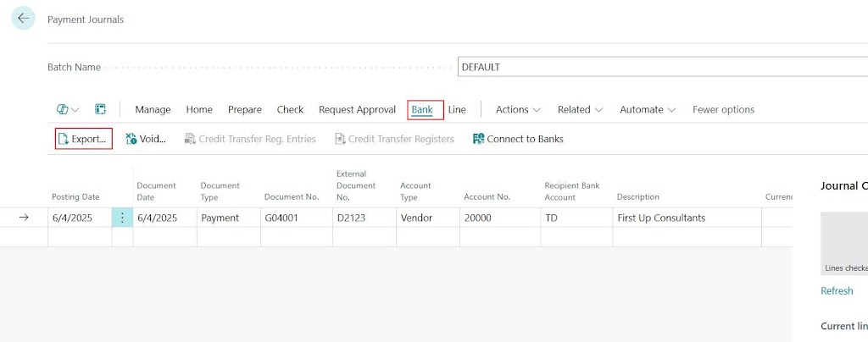Image resolution: width=868 pixels, height=342 pixels.
Task: Click the page layout icon in toolbar
Action: point(100,109)
